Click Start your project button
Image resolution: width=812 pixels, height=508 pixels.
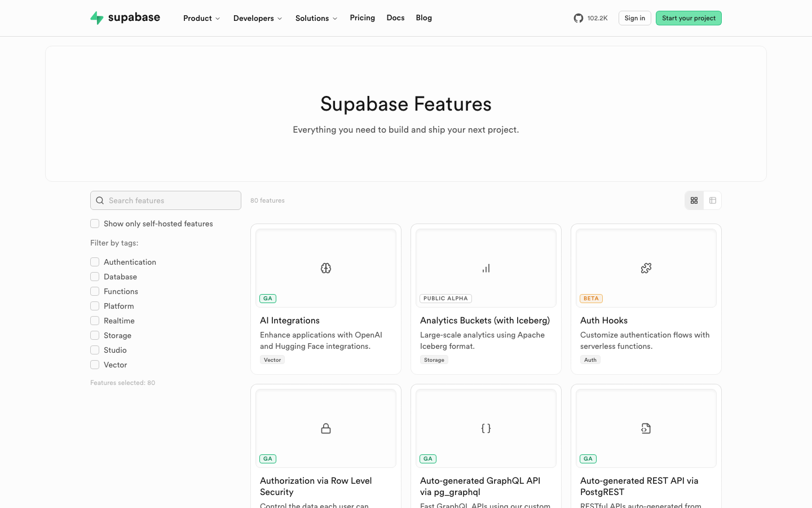click(x=689, y=18)
